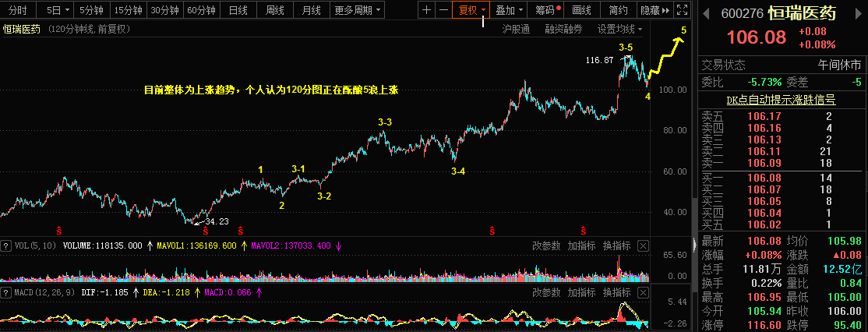This screenshot has width=868, height=332.
Task: Switch to 60分钟 period
Action: click(x=202, y=10)
